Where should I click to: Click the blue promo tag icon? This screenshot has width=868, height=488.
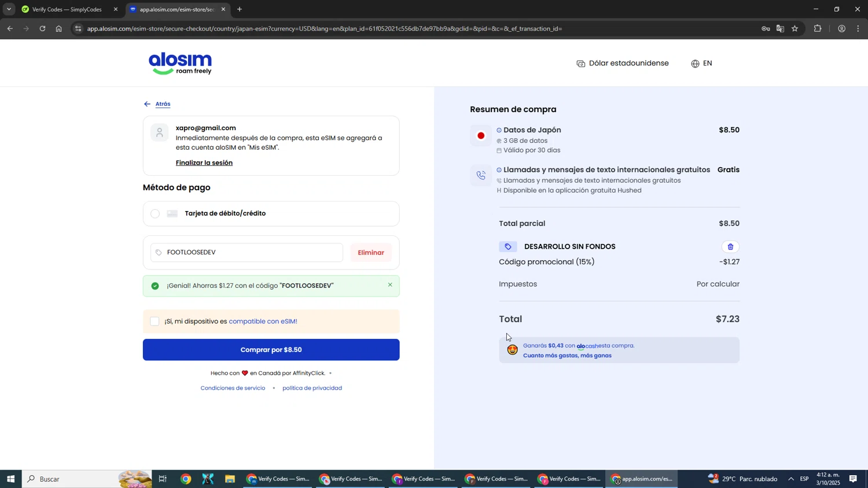coord(508,247)
